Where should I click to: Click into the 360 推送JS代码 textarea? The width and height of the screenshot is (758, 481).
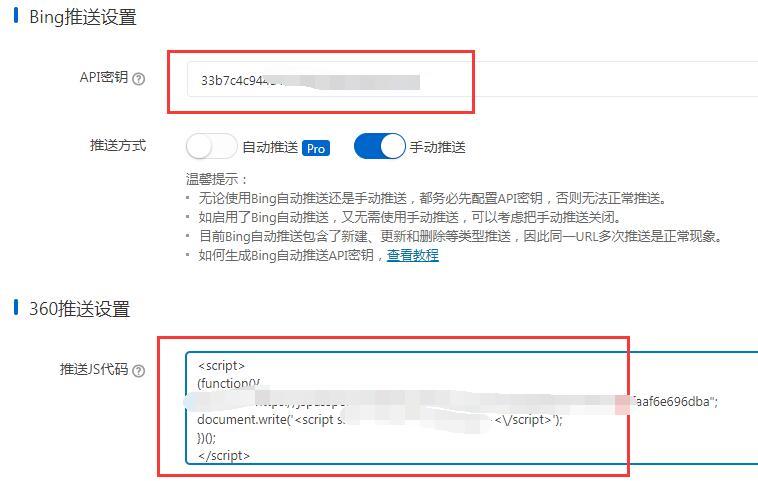tap(472, 408)
